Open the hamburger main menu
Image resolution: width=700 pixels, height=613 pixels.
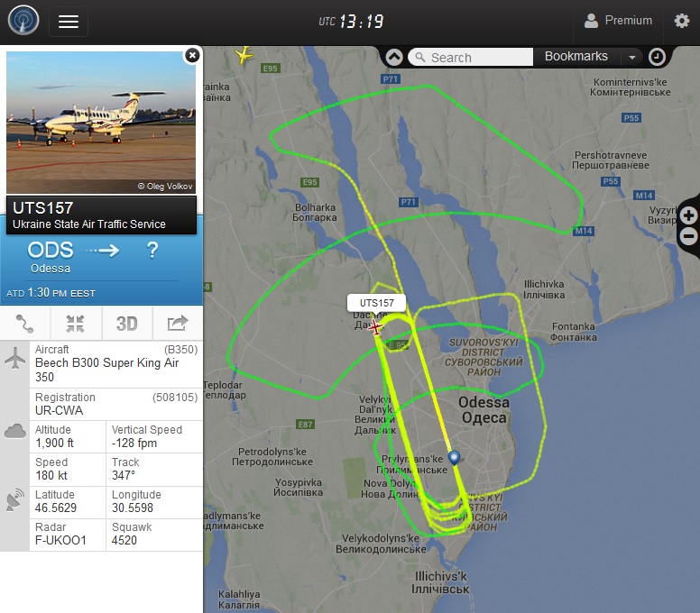click(69, 22)
